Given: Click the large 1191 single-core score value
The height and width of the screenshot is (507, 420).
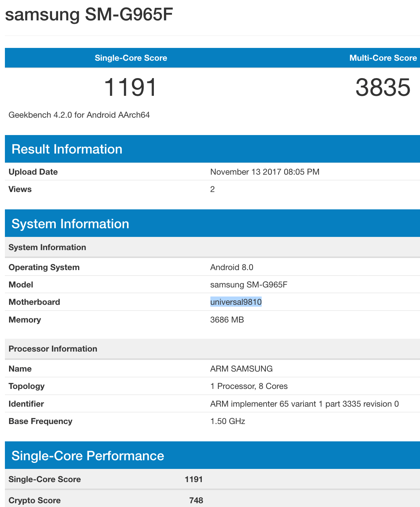Looking at the screenshot, I should (x=130, y=88).
